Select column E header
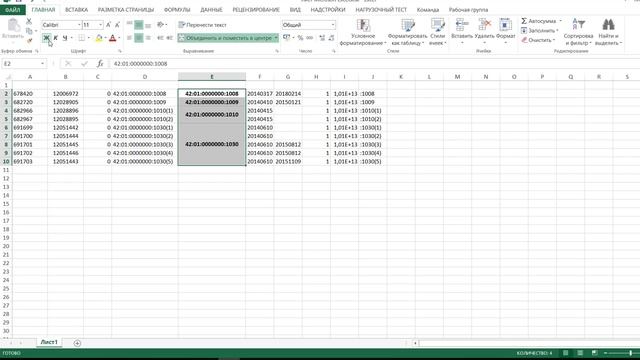Image resolution: width=640 pixels, height=360 pixels. (212, 77)
